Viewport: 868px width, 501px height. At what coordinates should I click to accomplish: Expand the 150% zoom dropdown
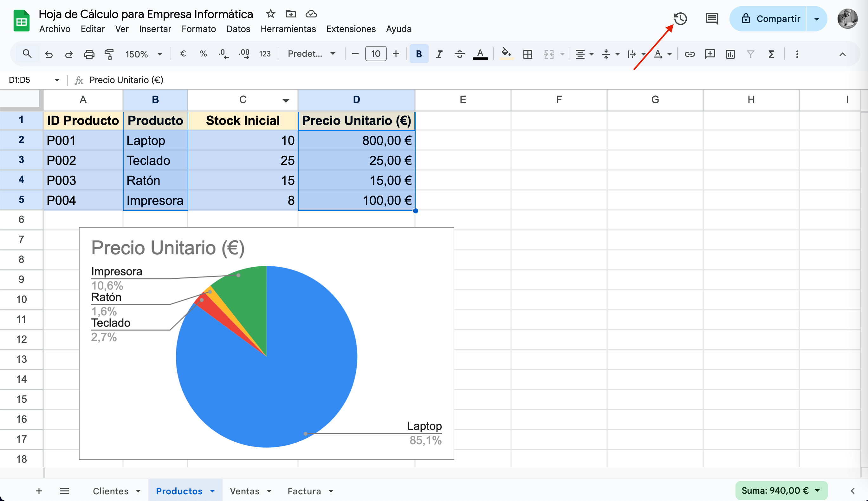(x=144, y=54)
